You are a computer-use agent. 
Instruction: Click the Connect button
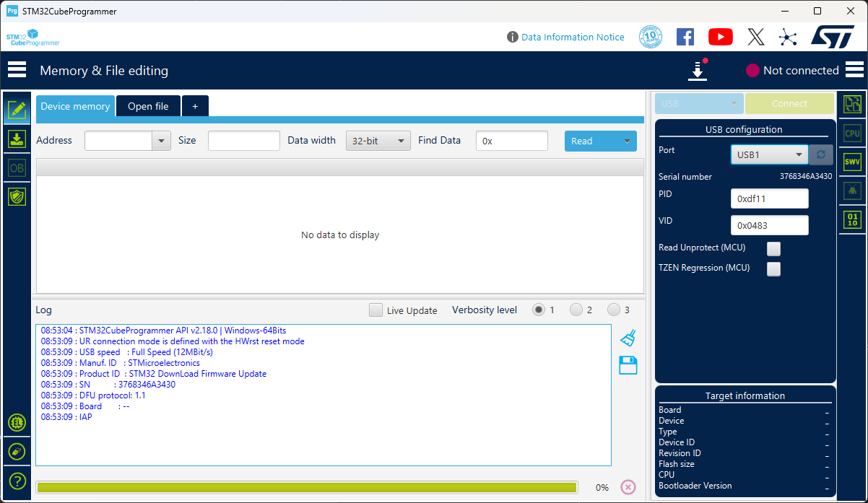789,103
